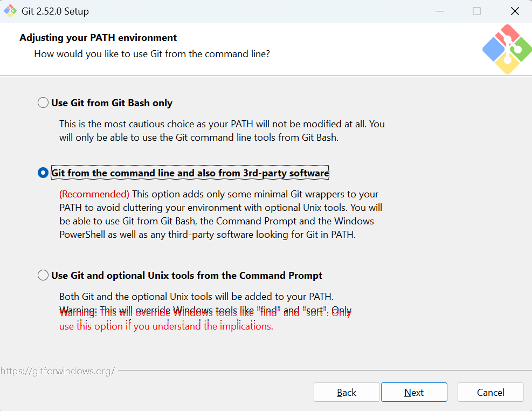
Task: Click the Adjusting your PATH environment heading
Action: click(x=98, y=38)
